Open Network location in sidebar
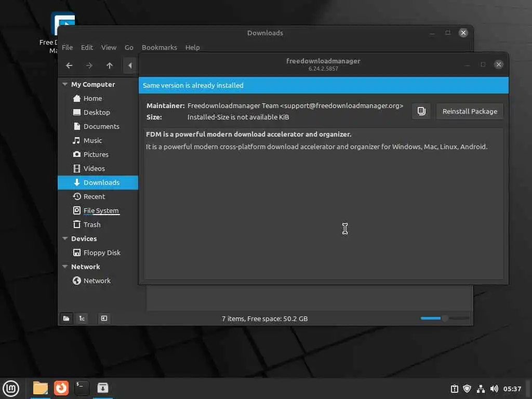This screenshot has height=399, width=532. coord(98,281)
